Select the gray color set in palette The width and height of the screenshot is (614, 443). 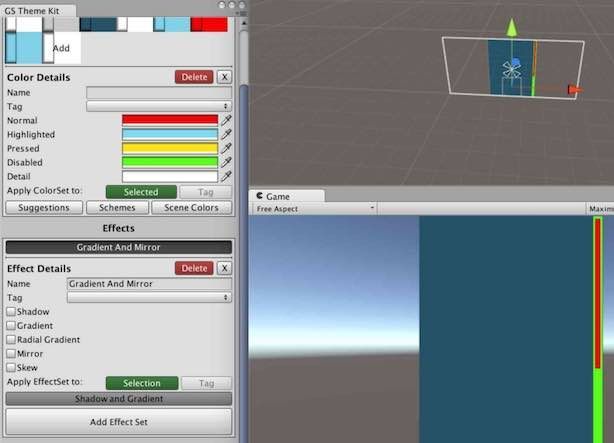click(x=61, y=24)
